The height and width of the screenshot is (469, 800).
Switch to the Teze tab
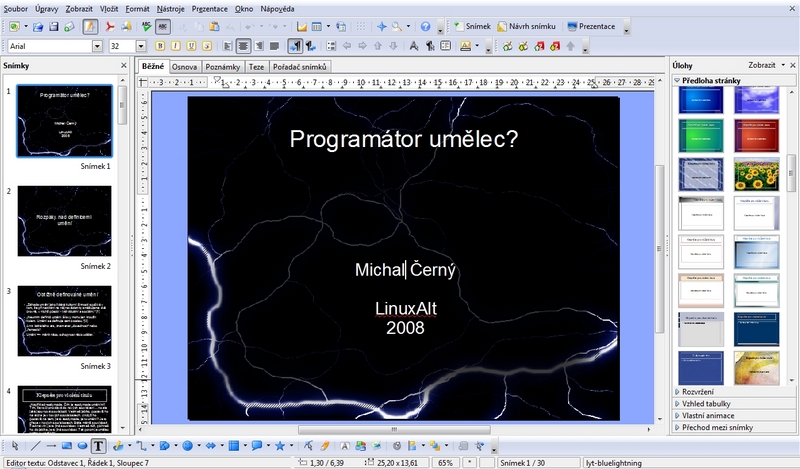pos(256,67)
